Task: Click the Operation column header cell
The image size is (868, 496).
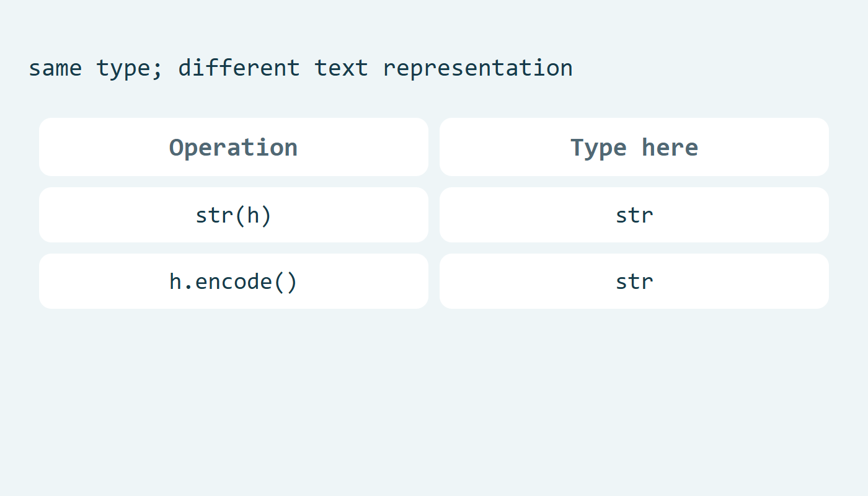Action: click(x=234, y=147)
